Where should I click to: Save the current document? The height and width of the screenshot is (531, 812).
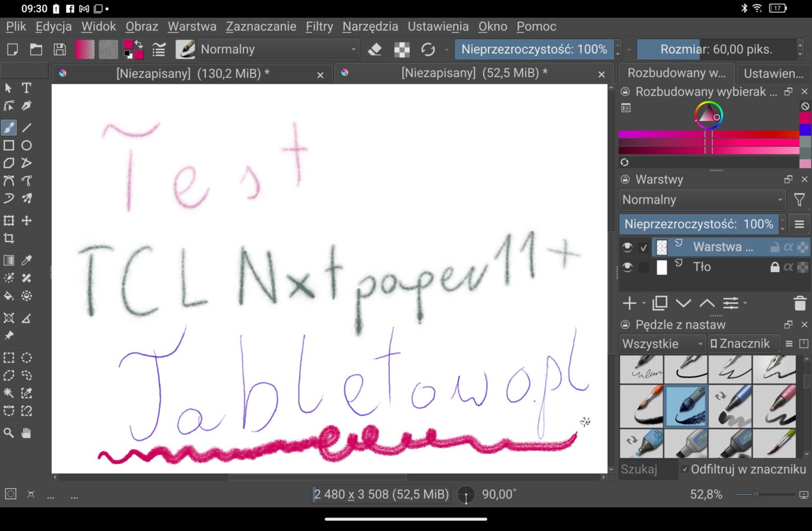coord(60,50)
